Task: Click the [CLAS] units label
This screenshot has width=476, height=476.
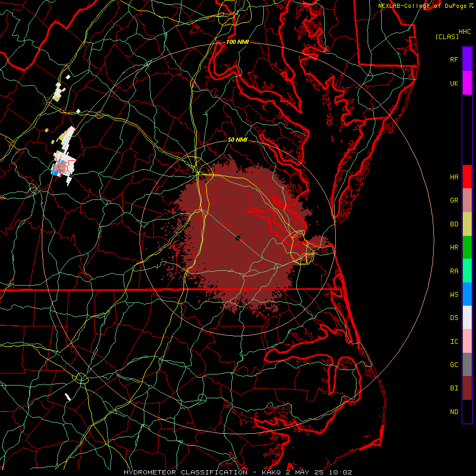Action: (447, 37)
